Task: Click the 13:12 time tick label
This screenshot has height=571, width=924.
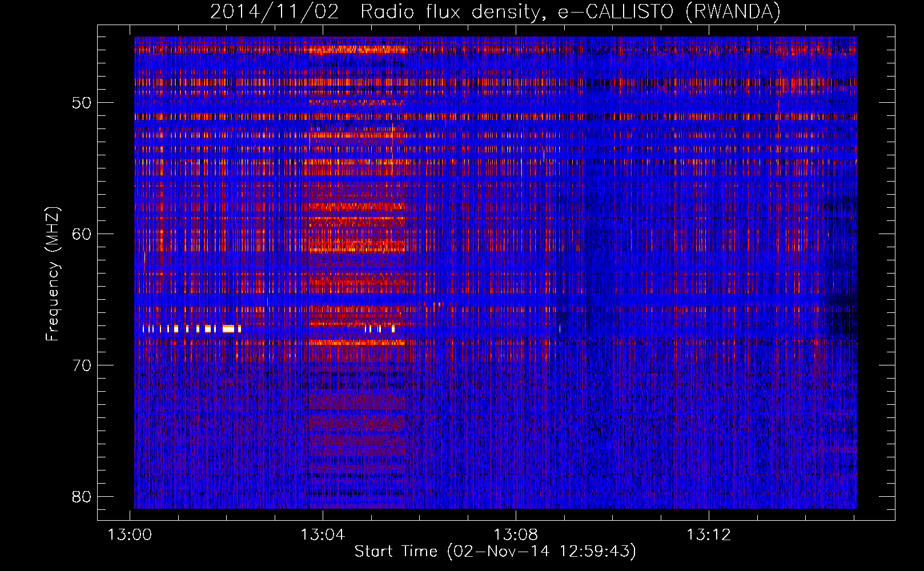Action: [708, 535]
